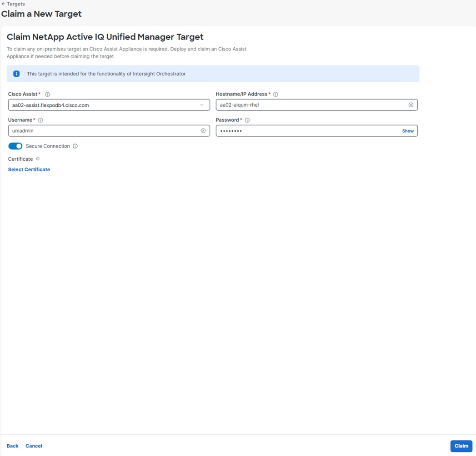Click the Claim button
The height and width of the screenshot is (456, 476).
click(461, 446)
